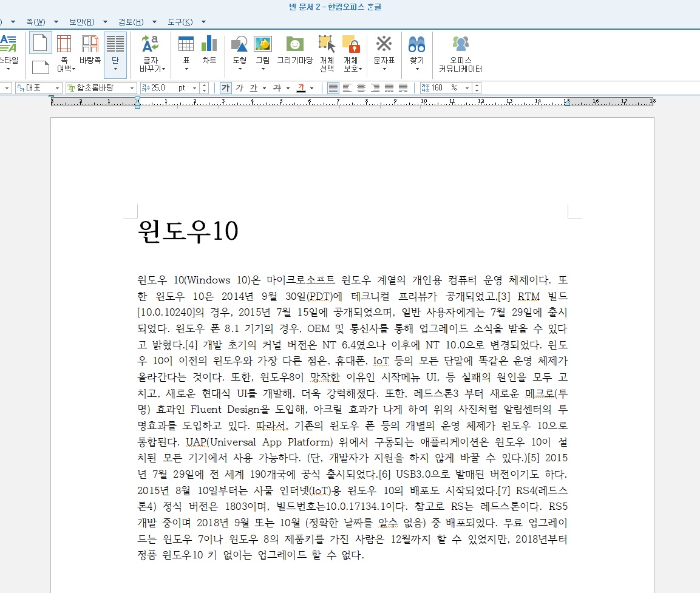This screenshot has height=593, width=700.
Task: Toggle bold 가 formatting
Action: (226, 88)
